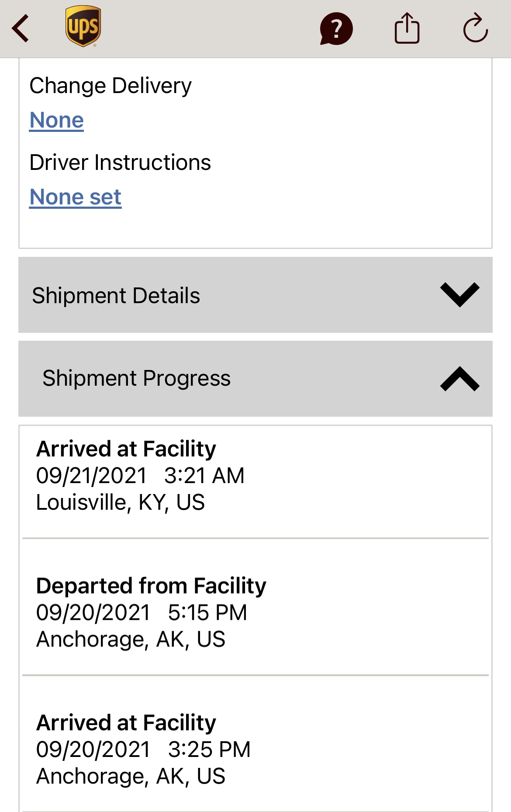Select the Departed from Facility Anchorage entry
Image resolution: width=511 pixels, height=812 pixels.
(x=255, y=612)
